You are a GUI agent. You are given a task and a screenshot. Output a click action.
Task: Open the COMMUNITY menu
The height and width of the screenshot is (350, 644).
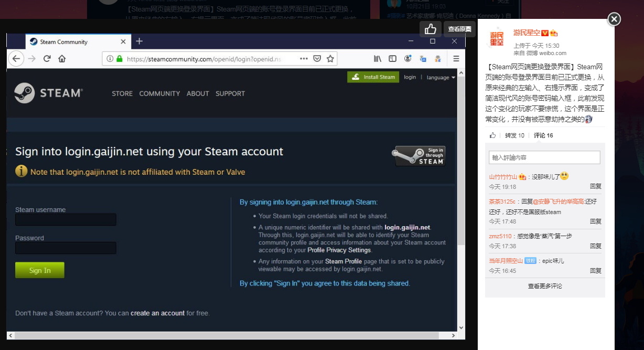[159, 93]
